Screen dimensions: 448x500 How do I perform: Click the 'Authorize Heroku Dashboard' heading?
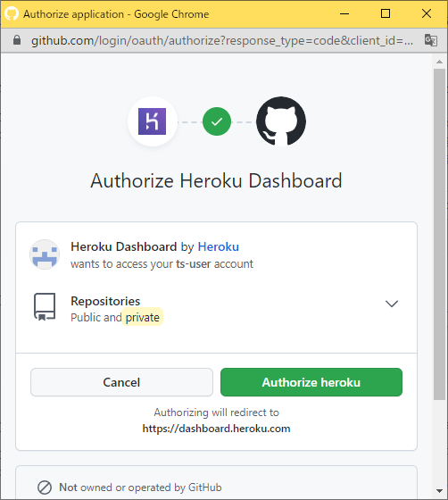click(216, 180)
